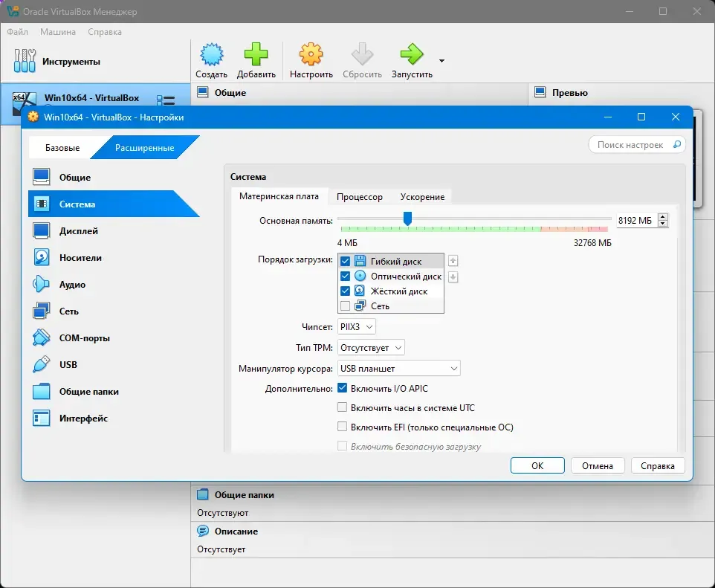Screen dimensions: 715x588
Task: Open the Машина menu
Action: 58,32
